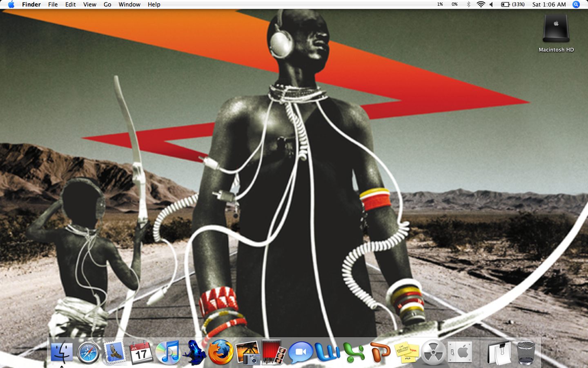Click the Bluetooth status icon

click(468, 4)
